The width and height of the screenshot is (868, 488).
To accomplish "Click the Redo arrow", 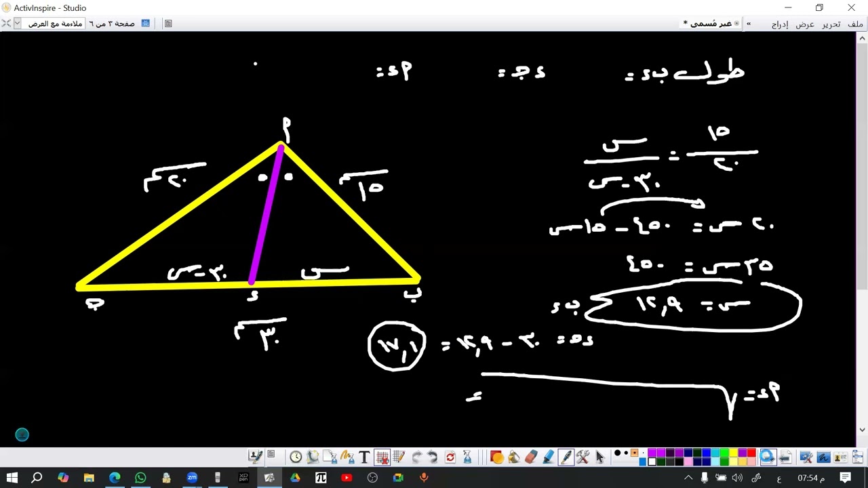I will tap(417, 457).
